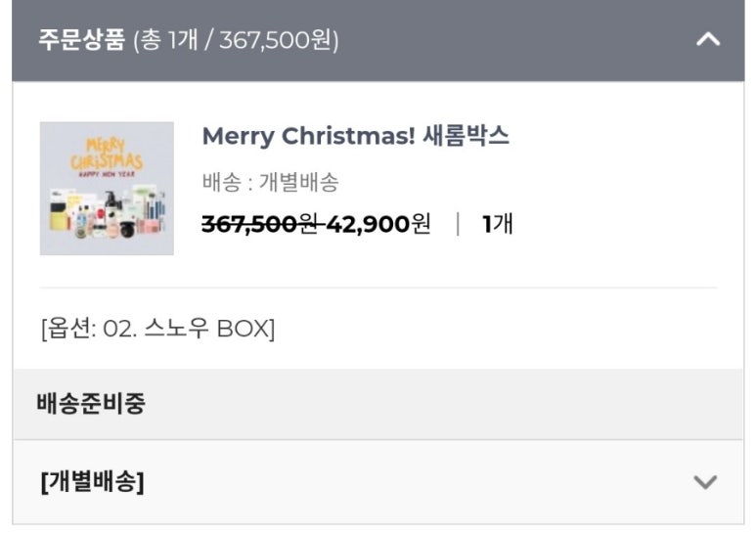Image resolution: width=756 pixels, height=534 pixels.
Task: Click the [개별배송] row label
Action: click(92, 482)
